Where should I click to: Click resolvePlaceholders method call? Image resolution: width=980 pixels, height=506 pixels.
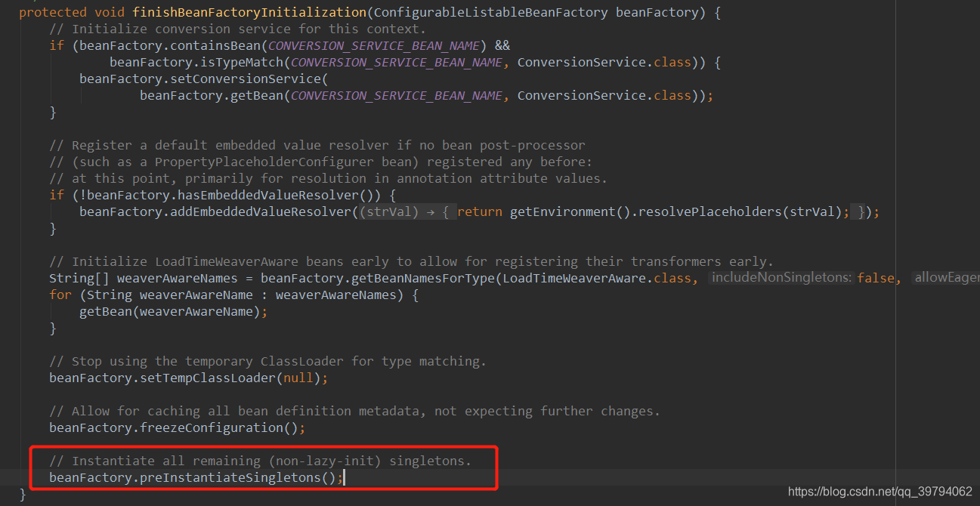point(710,211)
